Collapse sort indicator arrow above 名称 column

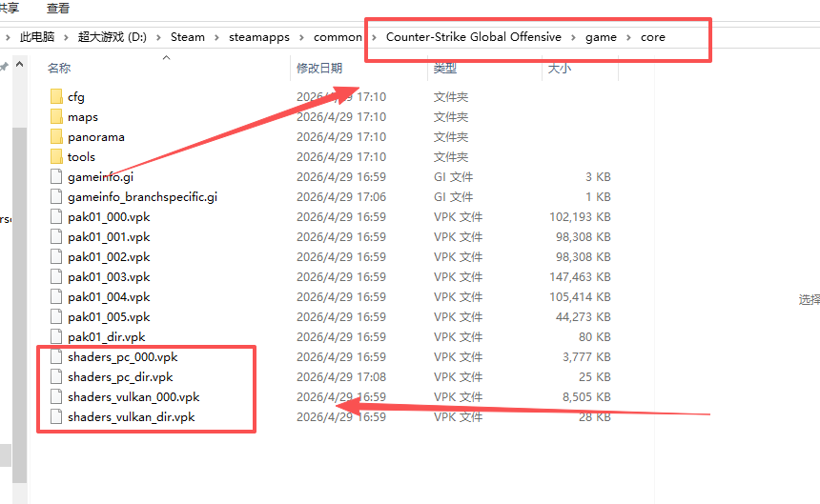point(166,59)
